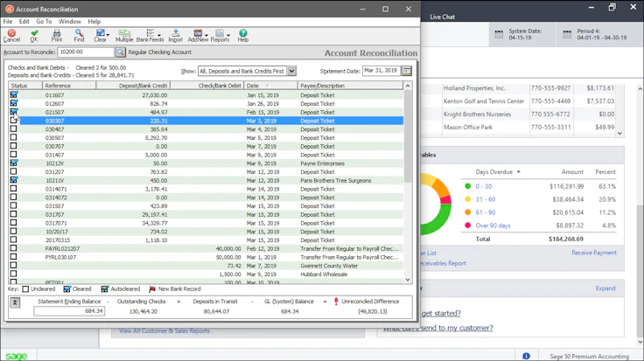Select the PAYRL021207 transfer row
The width and height of the screenshot is (644, 361).
pos(206,248)
